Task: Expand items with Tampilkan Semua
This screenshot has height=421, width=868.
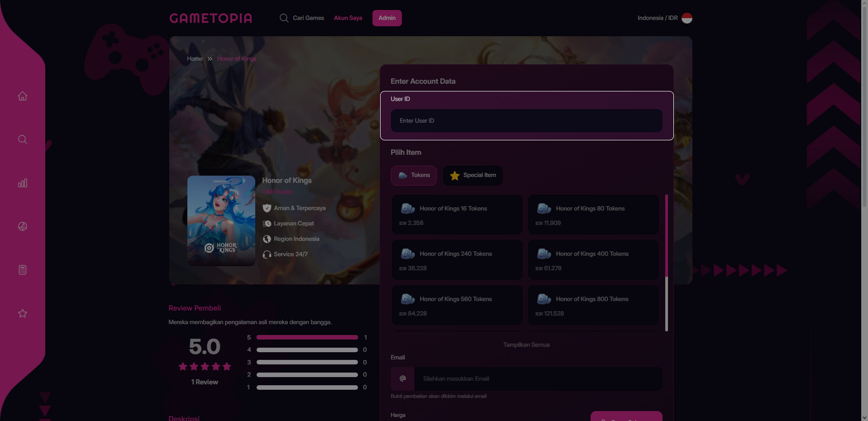Action: click(x=526, y=345)
